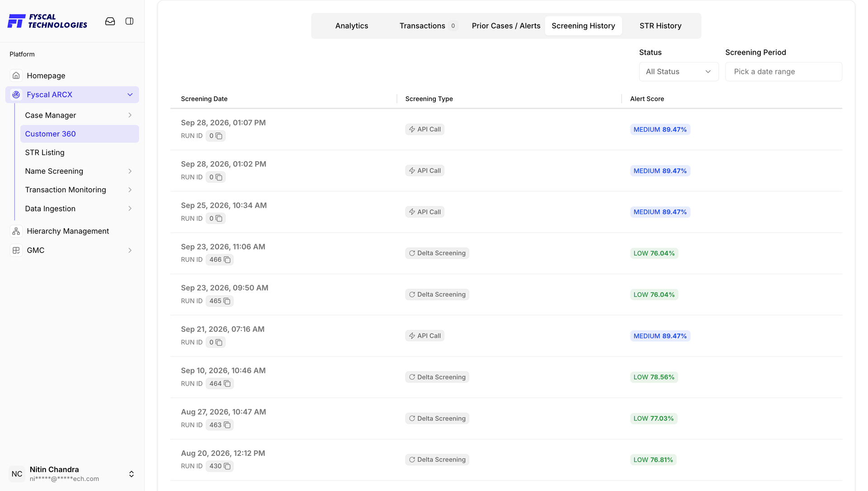Expand the GMC menu chevron
The image size is (868, 491).
coord(130,250)
